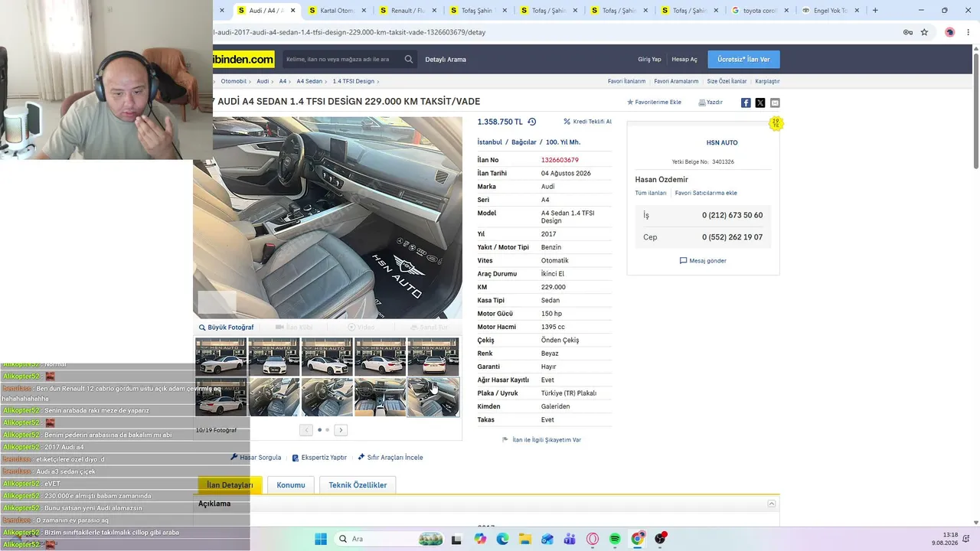This screenshot has height=551, width=980.
Task: Open the Chrome profile avatar
Action: click(x=950, y=32)
